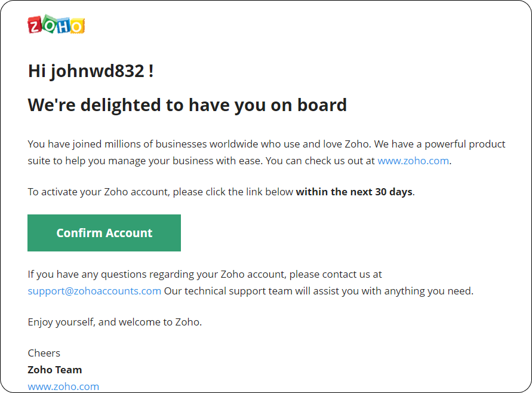Click the Confirm Account button
Viewport: 532px width, 393px height.
(104, 233)
